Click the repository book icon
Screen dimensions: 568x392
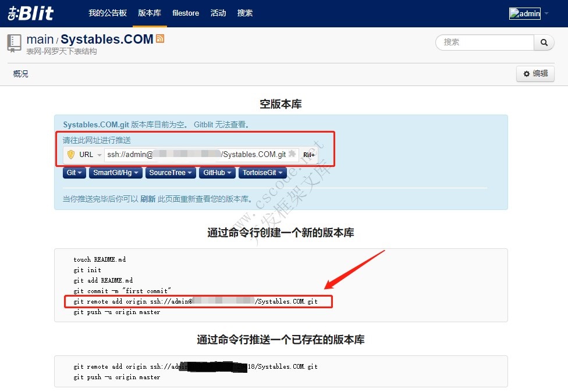click(x=14, y=44)
